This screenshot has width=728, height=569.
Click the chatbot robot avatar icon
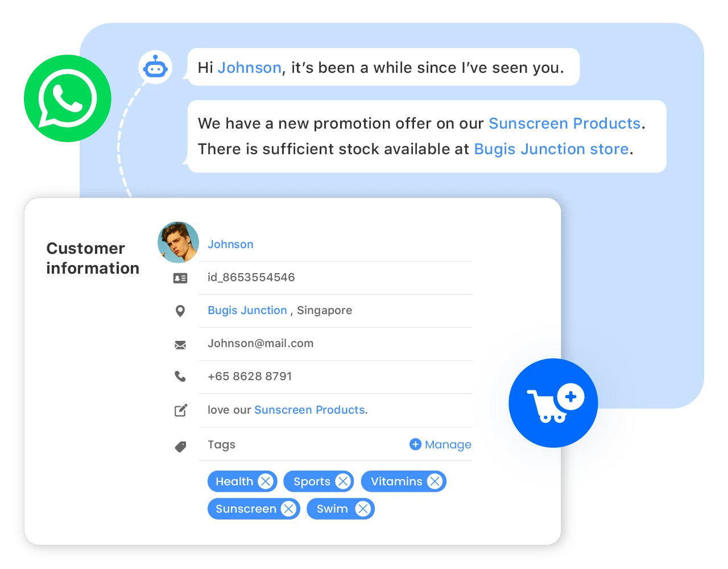point(155,68)
